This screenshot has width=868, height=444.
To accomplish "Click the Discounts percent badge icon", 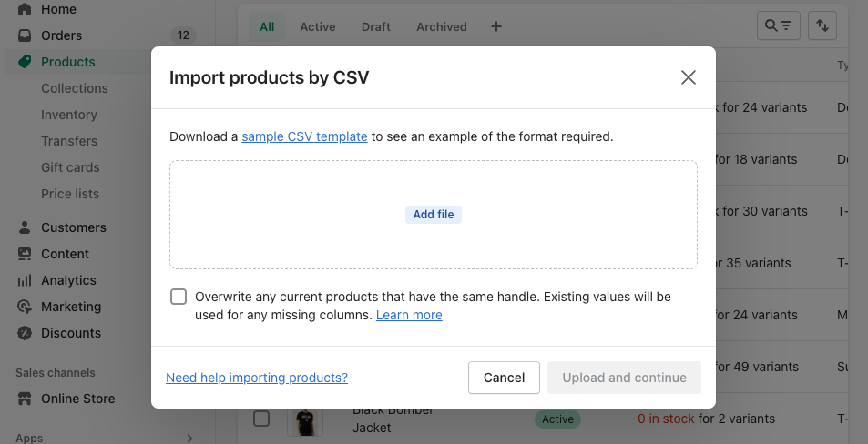I will (x=25, y=333).
